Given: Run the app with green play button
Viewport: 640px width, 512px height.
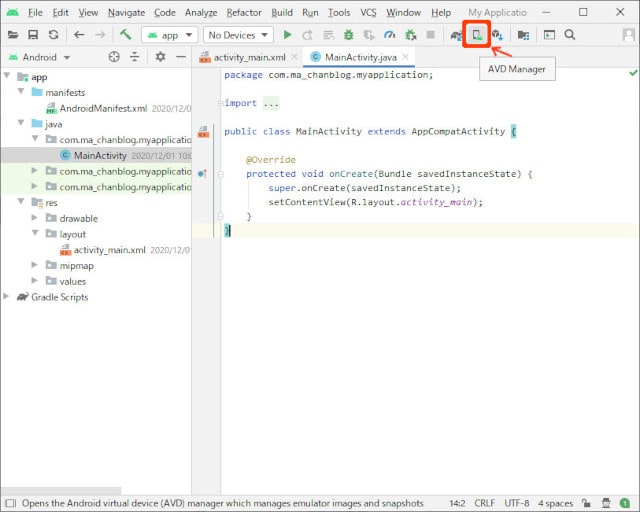Looking at the screenshot, I should pos(287,35).
